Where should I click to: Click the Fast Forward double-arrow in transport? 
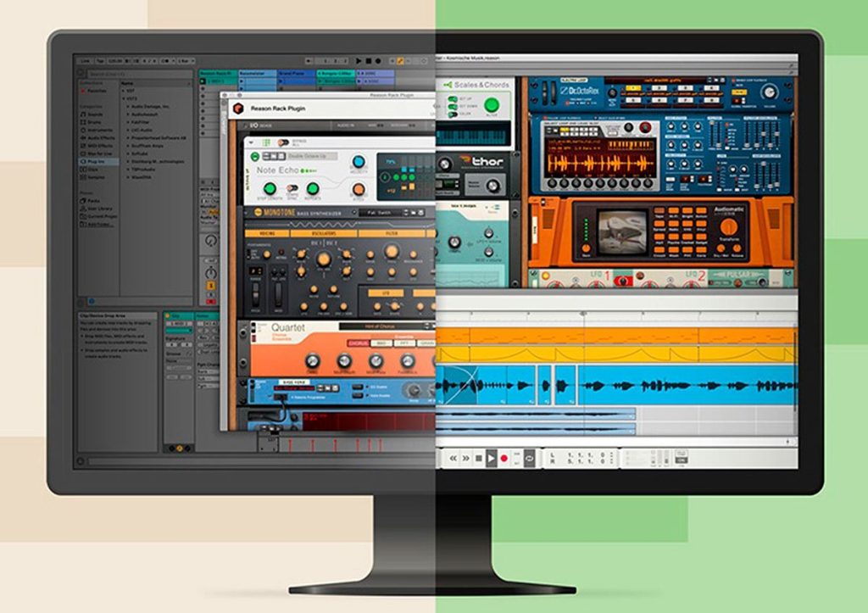point(466,459)
